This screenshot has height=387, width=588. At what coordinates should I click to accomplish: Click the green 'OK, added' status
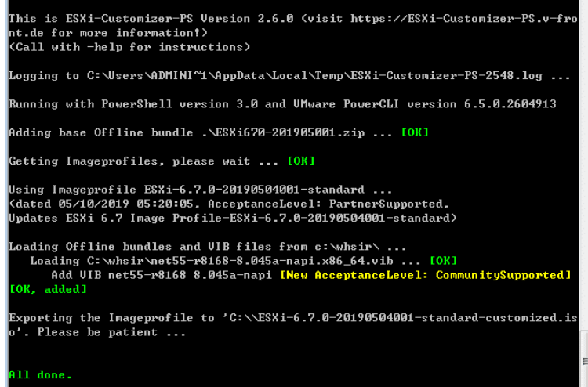pyautogui.click(x=48, y=289)
